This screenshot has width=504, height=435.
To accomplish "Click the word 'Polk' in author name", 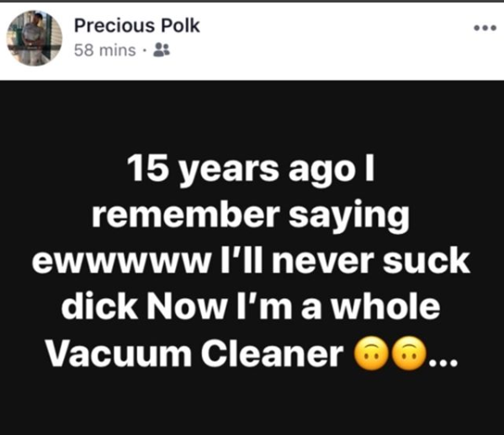I will (180, 25).
